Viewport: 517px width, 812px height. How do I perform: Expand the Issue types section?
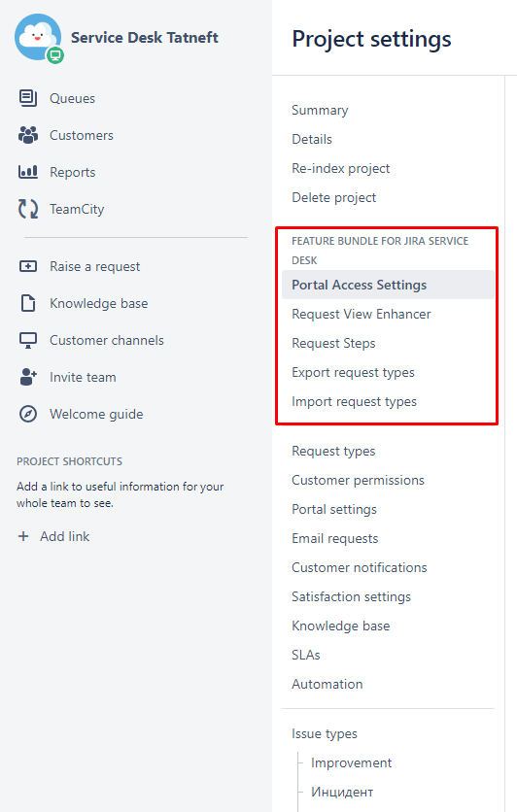click(x=325, y=733)
